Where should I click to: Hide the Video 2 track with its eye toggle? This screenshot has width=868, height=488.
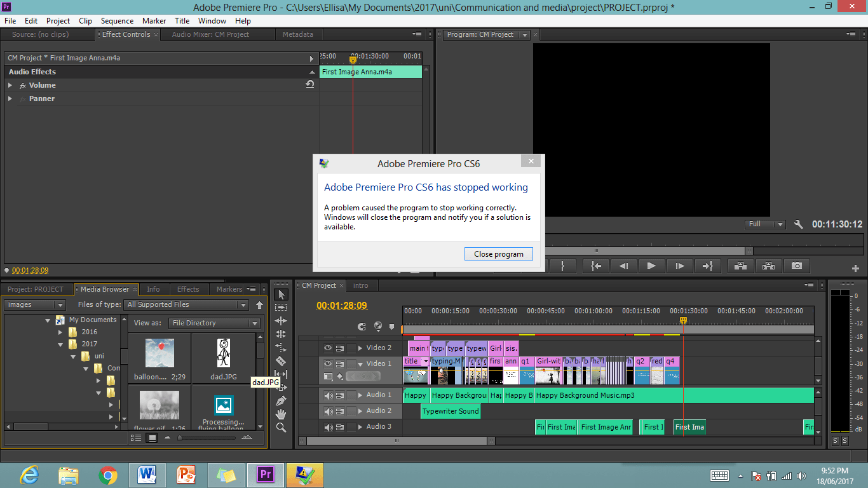(327, 347)
